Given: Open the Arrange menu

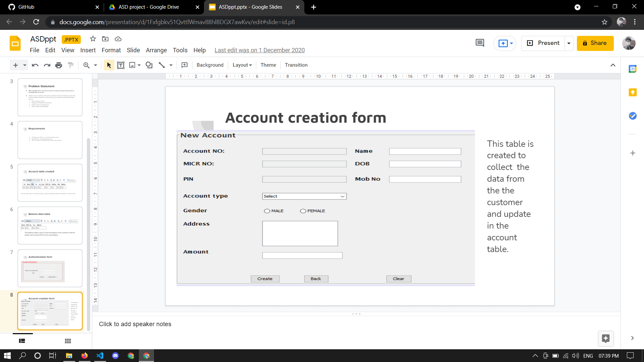Looking at the screenshot, I should click(x=156, y=50).
